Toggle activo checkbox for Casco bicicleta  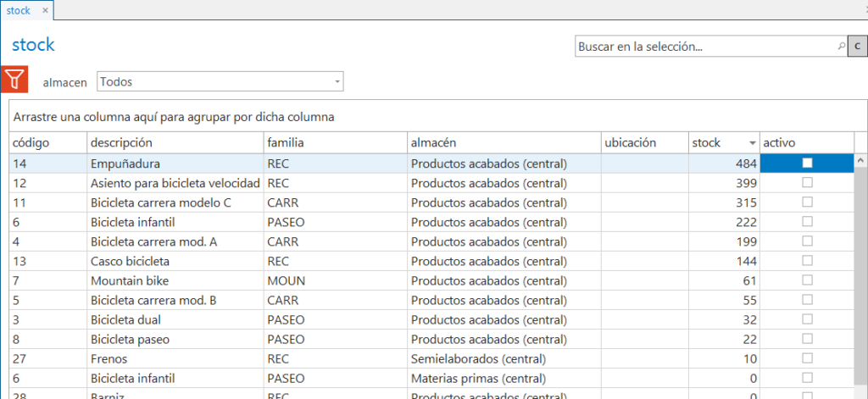point(808,260)
